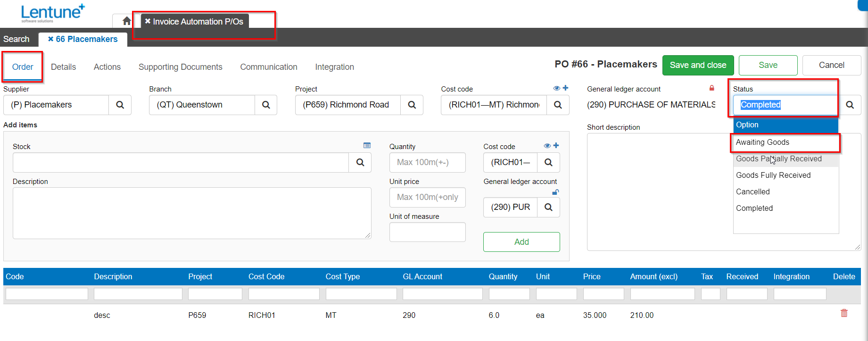Switch to the Supporting Documents tab
This screenshot has height=341, width=868.
180,67
